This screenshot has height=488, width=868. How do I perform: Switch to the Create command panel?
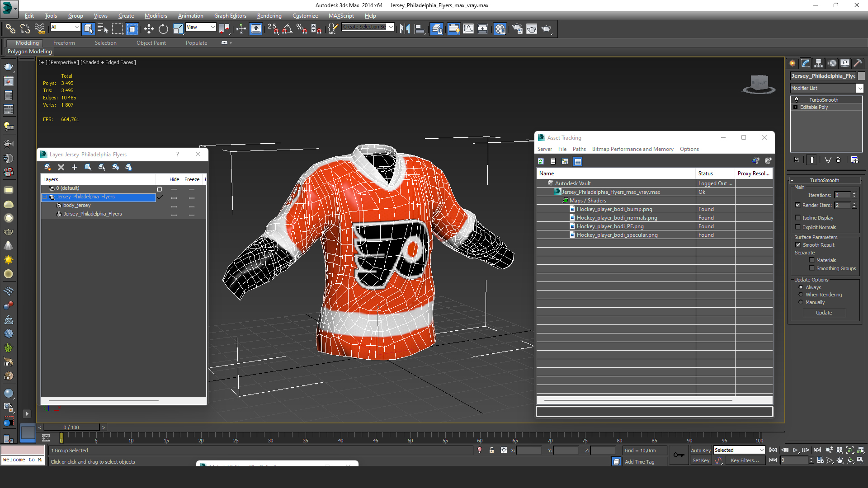click(792, 63)
